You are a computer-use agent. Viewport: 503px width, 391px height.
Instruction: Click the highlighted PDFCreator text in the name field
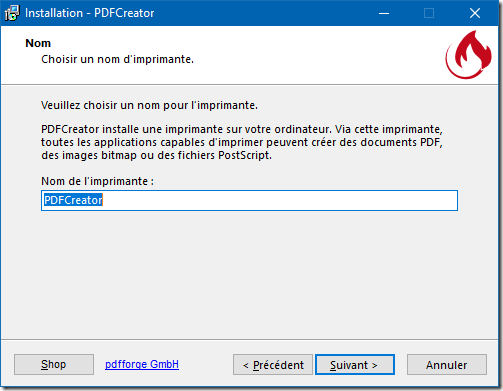tap(73, 200)
